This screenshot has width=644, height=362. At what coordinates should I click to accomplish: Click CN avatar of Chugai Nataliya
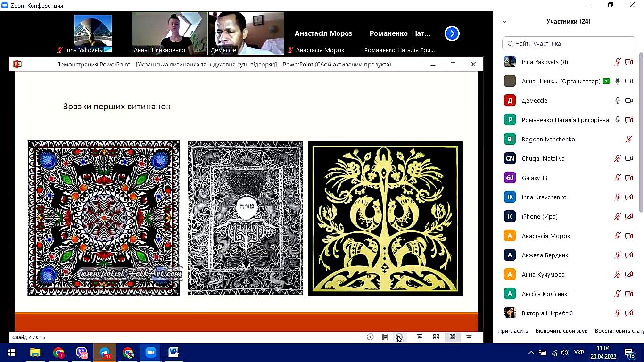click(510, 158)
